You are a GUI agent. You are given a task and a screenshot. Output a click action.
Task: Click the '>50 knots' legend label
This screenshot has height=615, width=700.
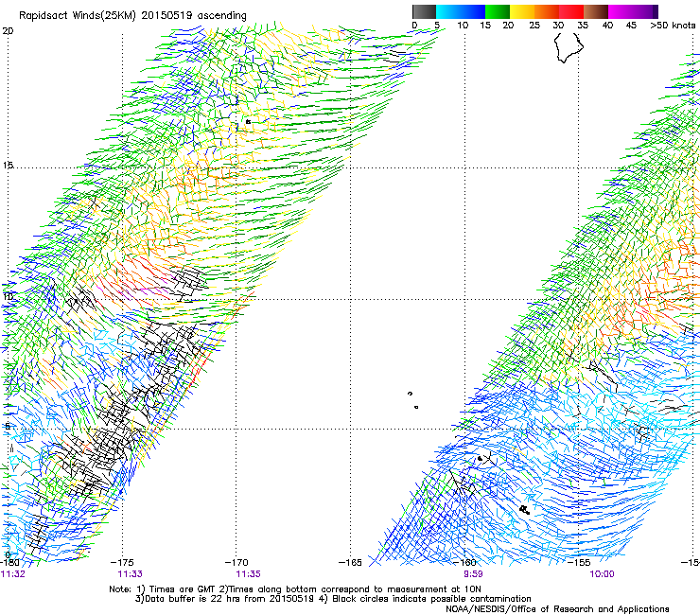click(673, 26)
